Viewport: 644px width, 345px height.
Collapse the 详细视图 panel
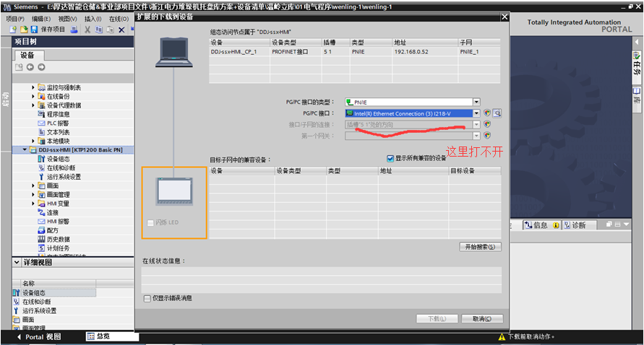coord(17,262)
